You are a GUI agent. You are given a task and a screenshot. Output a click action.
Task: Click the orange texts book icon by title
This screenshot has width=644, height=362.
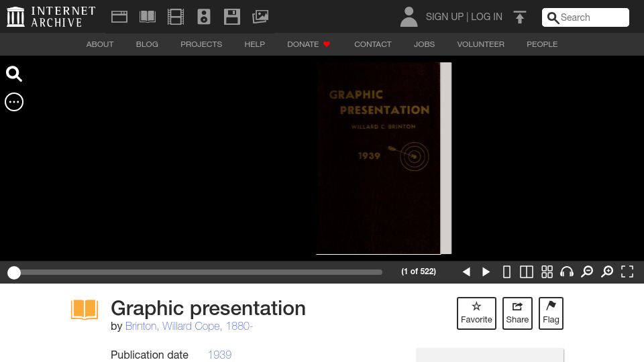[x=85, y=310]
